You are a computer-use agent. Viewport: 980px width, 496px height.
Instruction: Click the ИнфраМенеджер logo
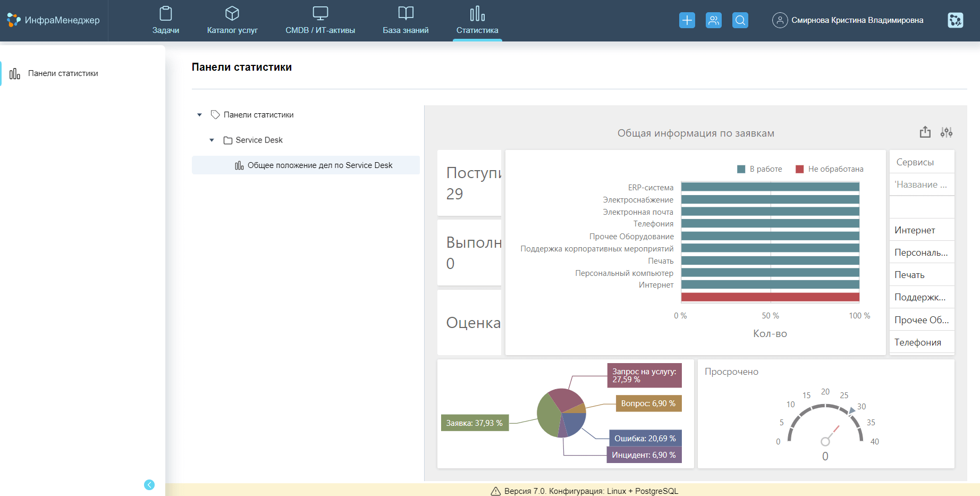point(53,20)
